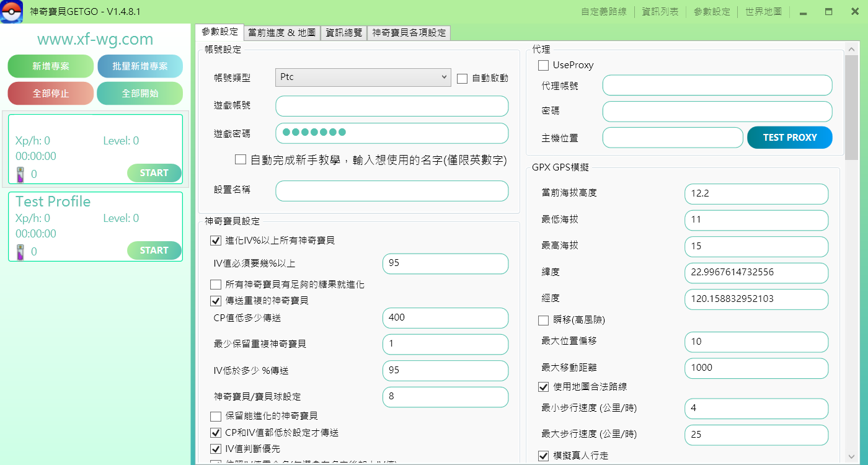868x465 pixels.
Task: Click the 設置名稱 input field
Action: 392,191
